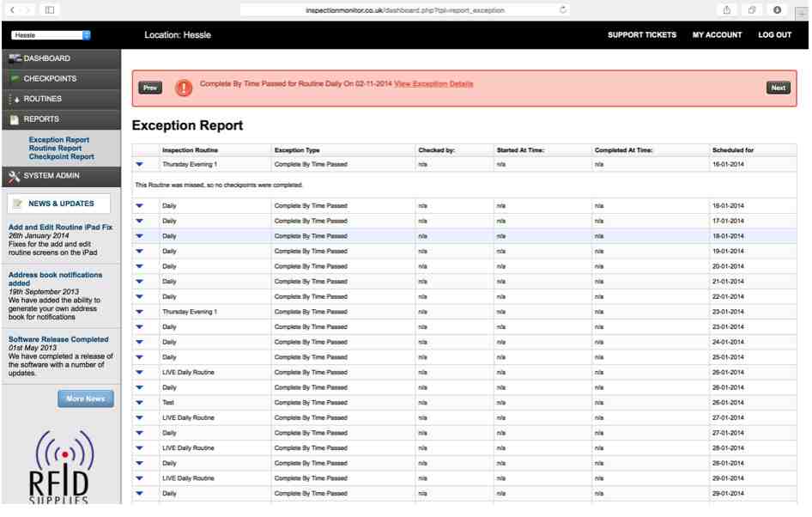
Task: Expand the Daily row scheduled for 18-01-2014
Action: tap(140, 236)
